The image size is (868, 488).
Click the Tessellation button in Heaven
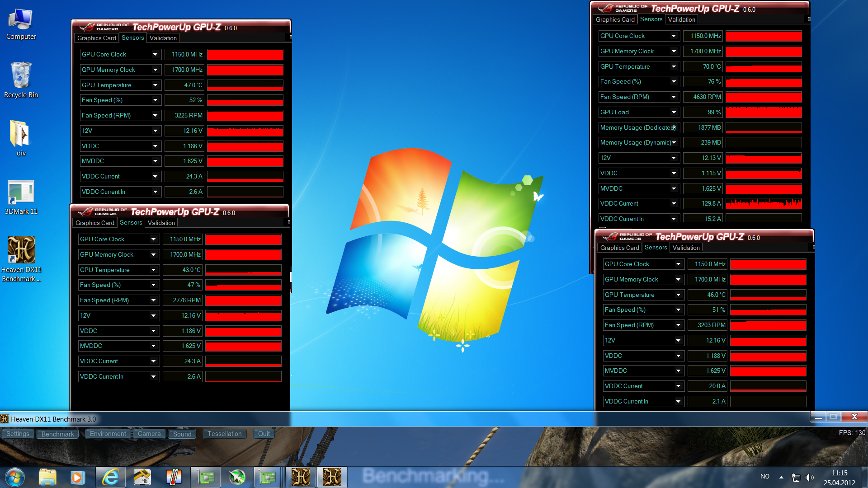224,434
